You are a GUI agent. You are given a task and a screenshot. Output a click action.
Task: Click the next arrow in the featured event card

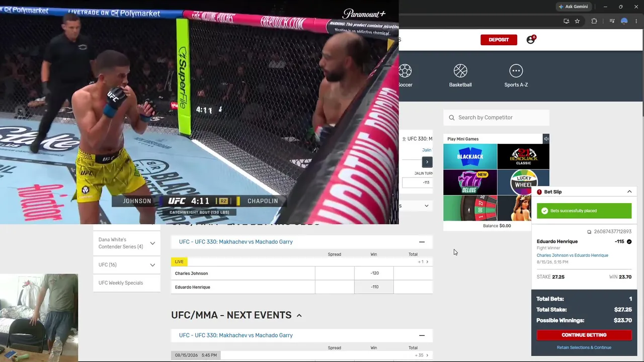pyautogui.click(x=427, y=162)
